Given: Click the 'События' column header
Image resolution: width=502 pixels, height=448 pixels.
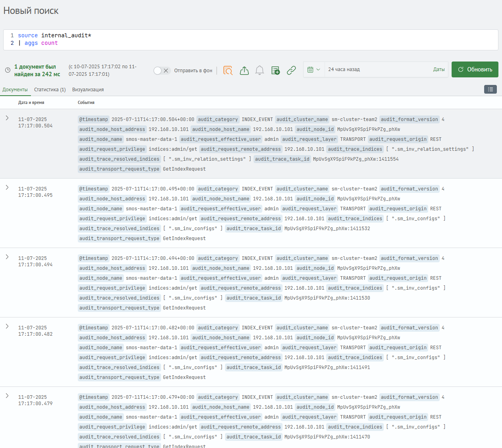Looking at the screenshot, I should 86,102.
